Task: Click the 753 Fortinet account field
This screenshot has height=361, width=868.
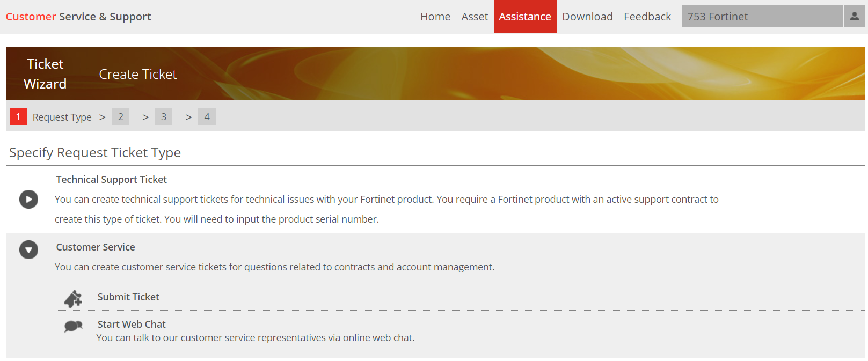Action: [x=762, y=17]
